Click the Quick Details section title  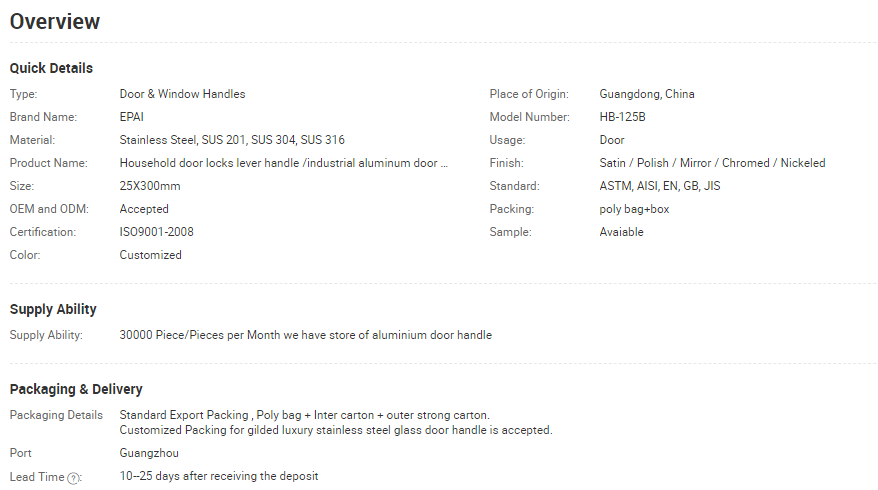[x=51, y=68]
